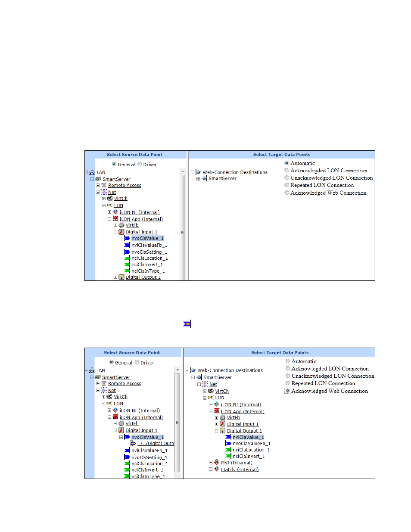Click iLON App (Internal) icon in lower target tree

pos(217,411)
